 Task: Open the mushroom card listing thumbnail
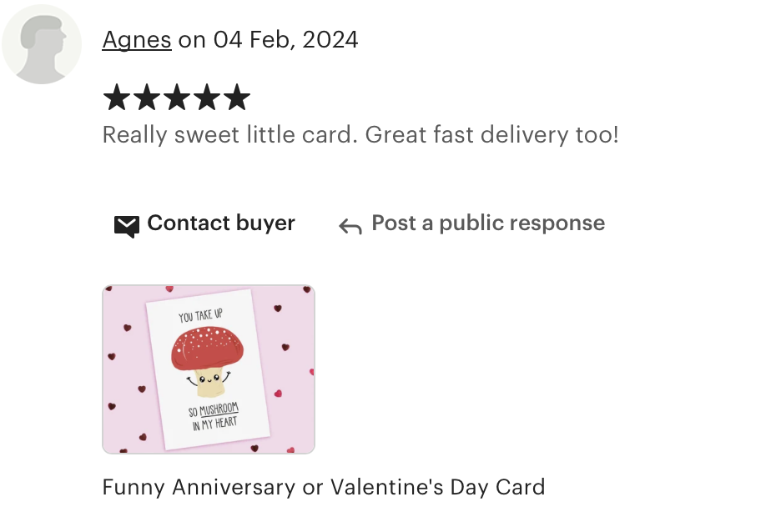[x=209, y=369]
